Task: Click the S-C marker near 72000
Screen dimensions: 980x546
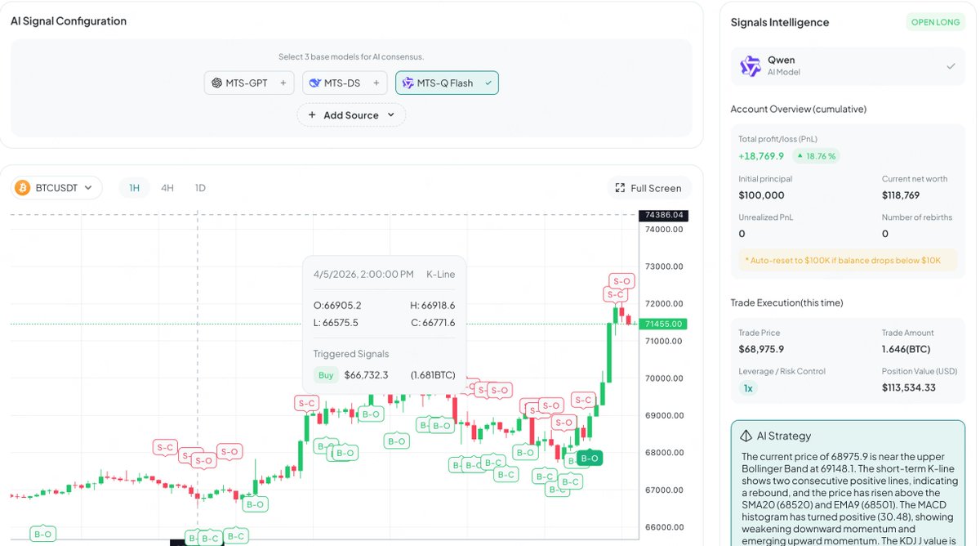Action: point(616,294)
